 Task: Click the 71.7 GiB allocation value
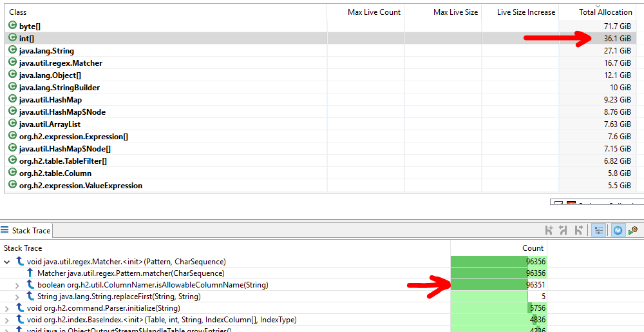(618, 26)
